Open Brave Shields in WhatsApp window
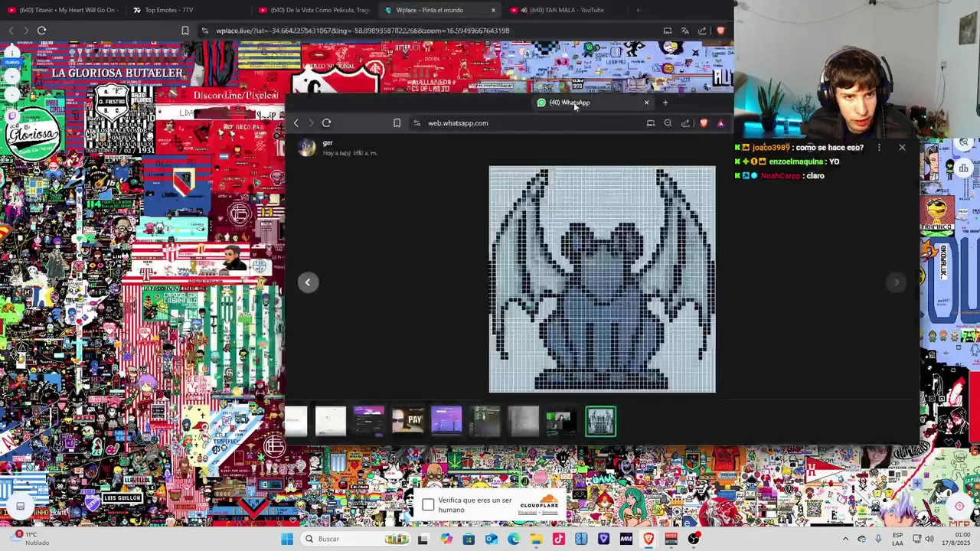 (x=704, y=123)
